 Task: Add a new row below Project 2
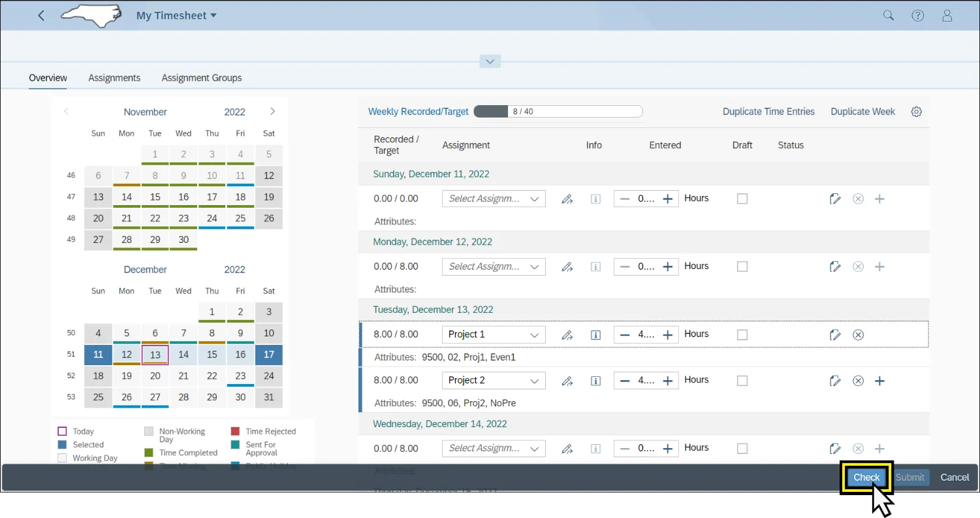879,381
